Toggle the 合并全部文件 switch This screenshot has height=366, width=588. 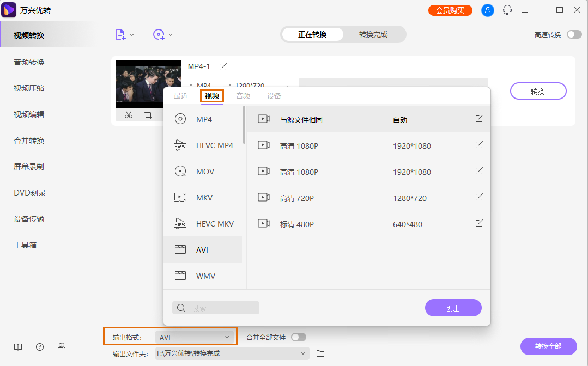299,337
